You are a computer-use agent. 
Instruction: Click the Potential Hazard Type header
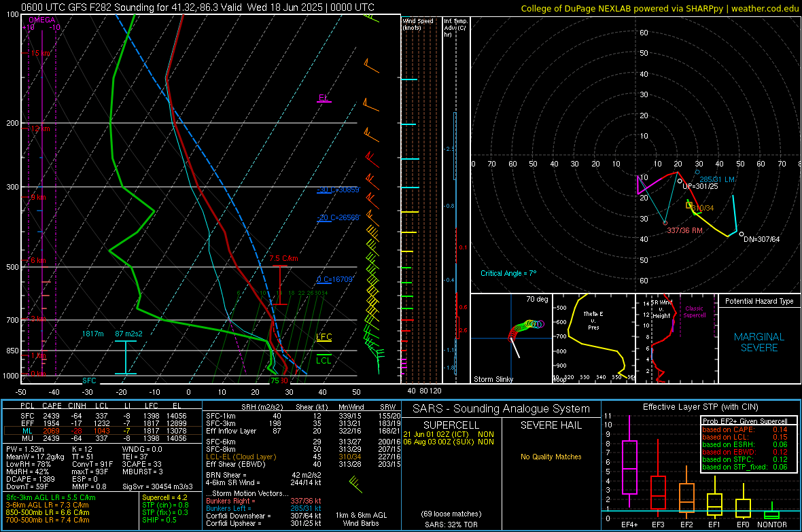pos(760,301)
